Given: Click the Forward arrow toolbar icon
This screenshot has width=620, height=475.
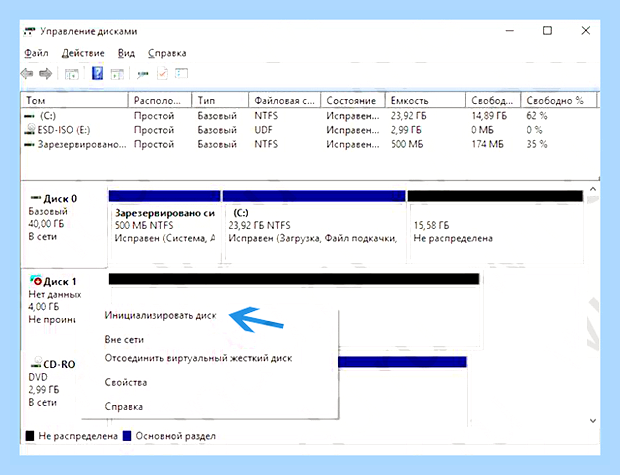Looking at the screenshot, I should [x=45, y=74].
